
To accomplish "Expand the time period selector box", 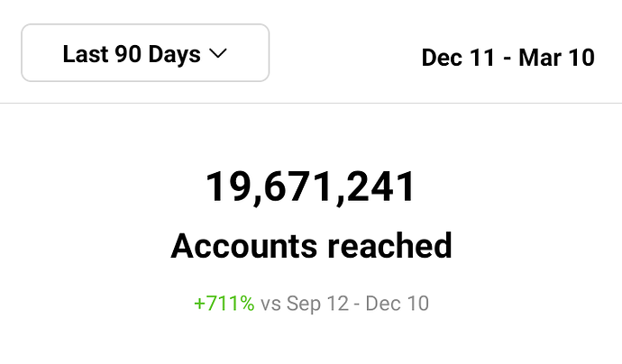I will point(145,53).
